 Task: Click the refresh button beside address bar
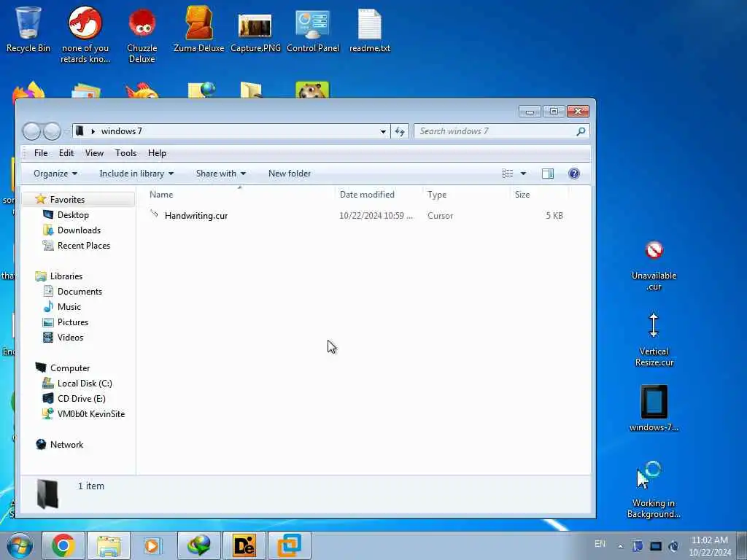tap(400, 131)
